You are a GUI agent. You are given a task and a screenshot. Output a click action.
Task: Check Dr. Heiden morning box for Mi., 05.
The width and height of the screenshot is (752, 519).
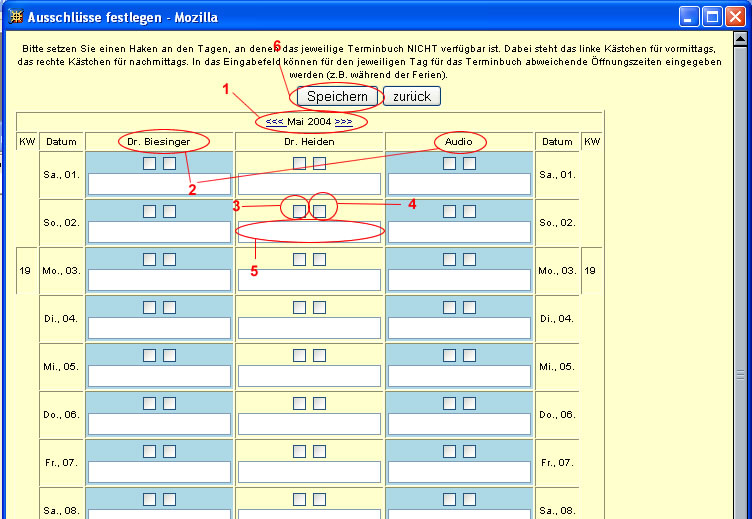[x=299, y=355]
